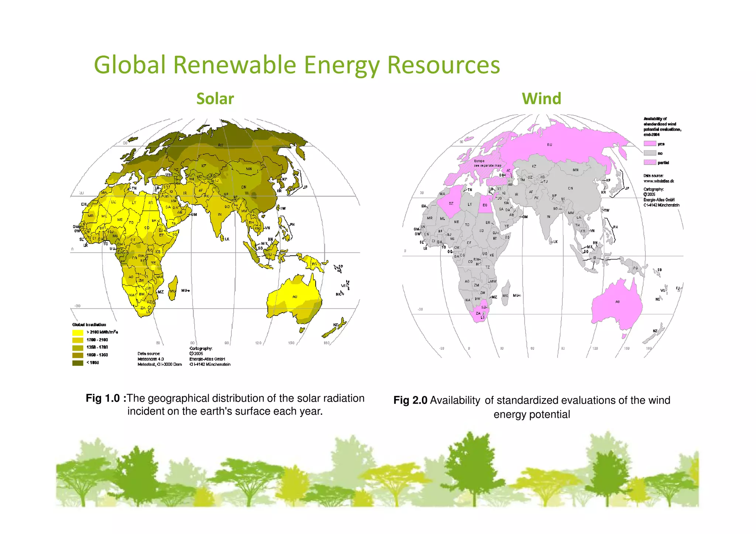Viewport: 756px width, 534px height.
Task: Click the 'Global Irradiation' legend heading
Action: pos(89,325)
